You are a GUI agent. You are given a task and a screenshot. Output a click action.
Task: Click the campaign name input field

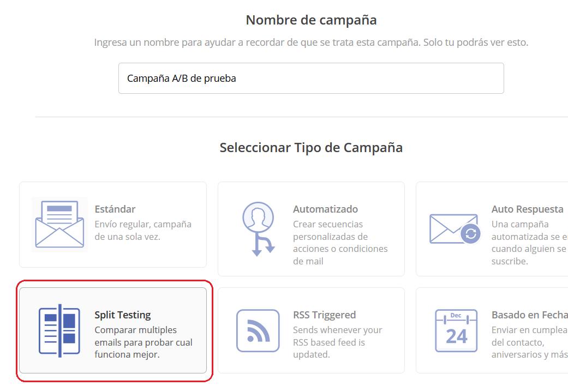click(x=311, y=78)
